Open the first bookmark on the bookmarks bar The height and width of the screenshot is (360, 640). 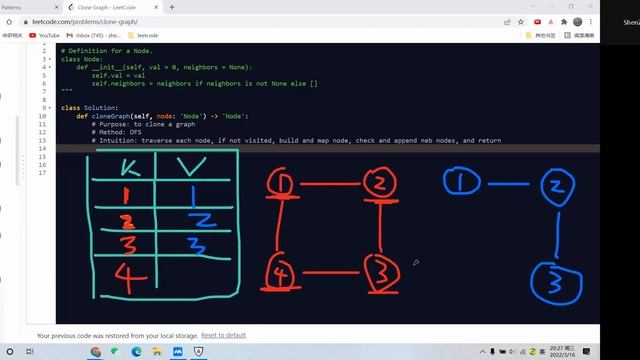coord(12,36)
